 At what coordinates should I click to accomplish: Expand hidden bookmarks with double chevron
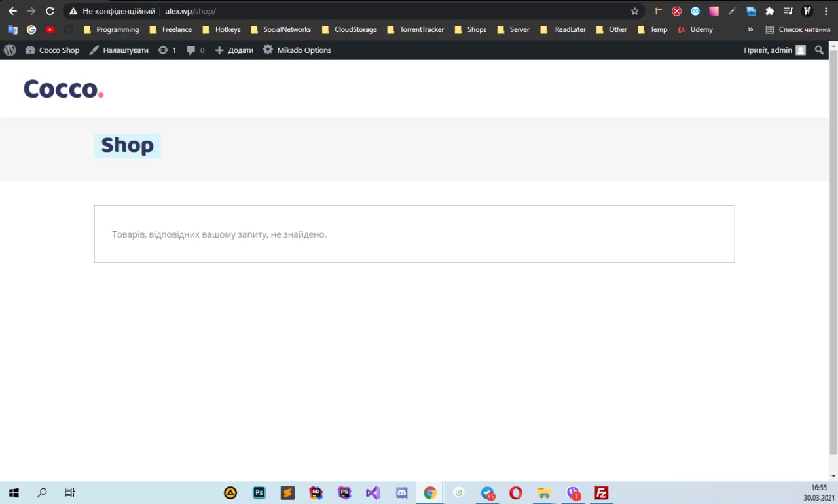pos(750,29)
